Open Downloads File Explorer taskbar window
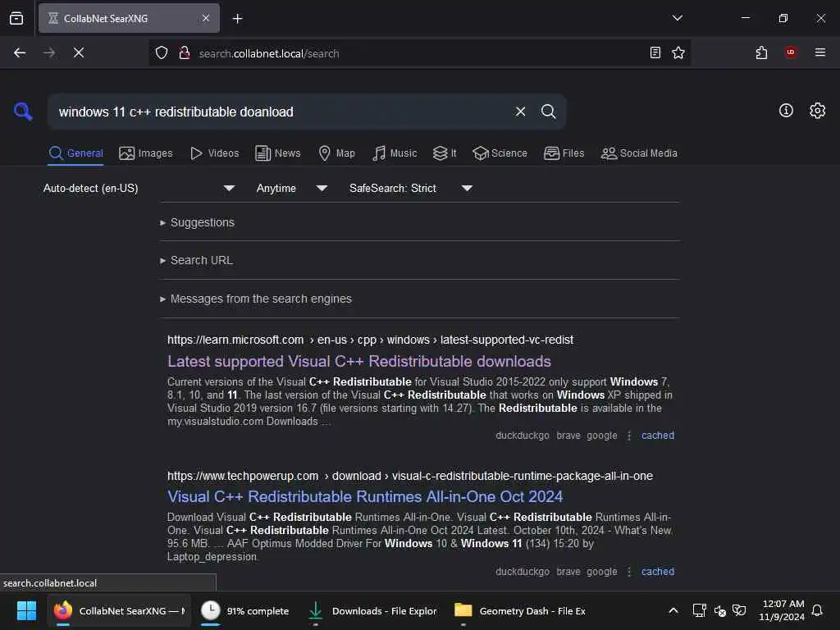Screen dimensions: 840x630 coord(372,610)
